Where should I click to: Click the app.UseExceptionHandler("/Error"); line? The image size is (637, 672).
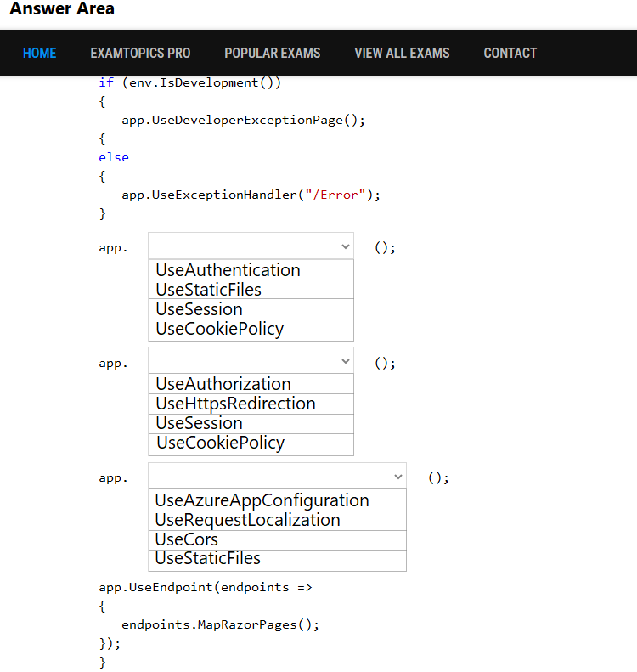tap(251, 195)
